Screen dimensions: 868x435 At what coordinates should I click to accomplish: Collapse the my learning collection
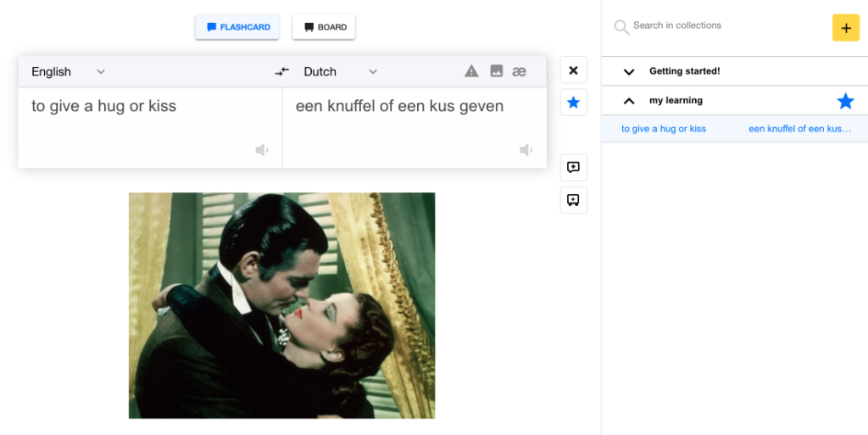[629, 101]
